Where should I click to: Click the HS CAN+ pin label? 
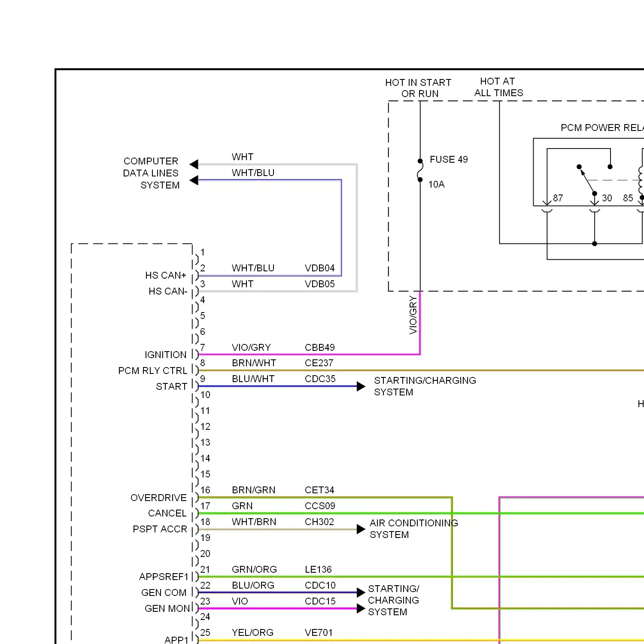tap(165, 275)
